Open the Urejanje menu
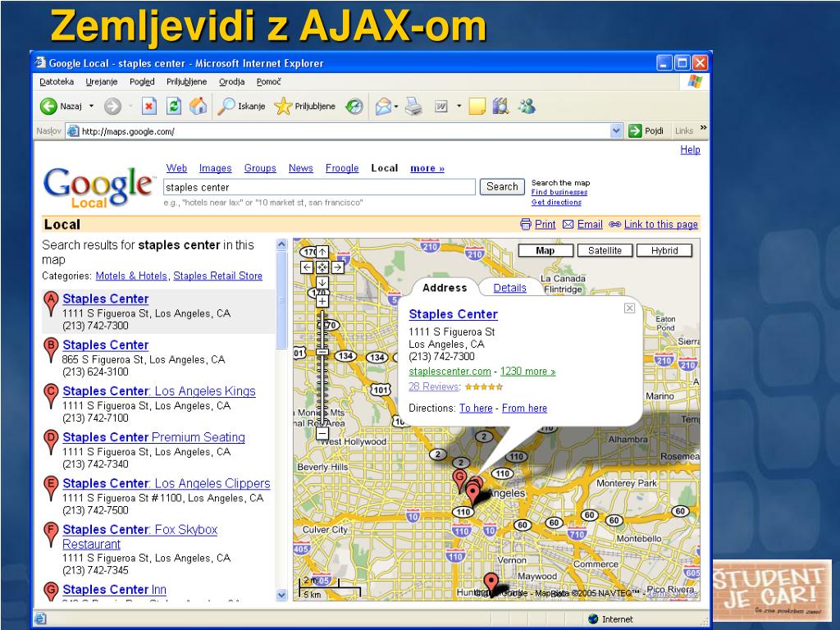 [x=102, y=81]
